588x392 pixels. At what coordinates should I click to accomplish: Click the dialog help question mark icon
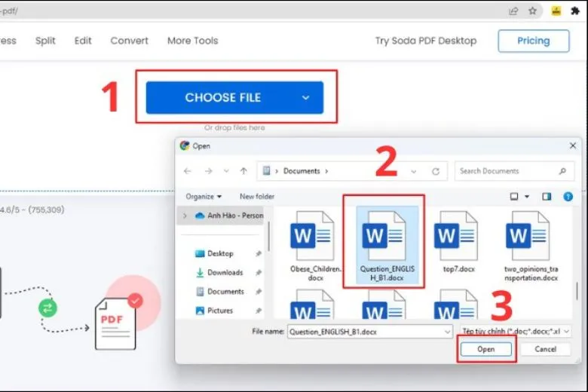coord(568,197)
